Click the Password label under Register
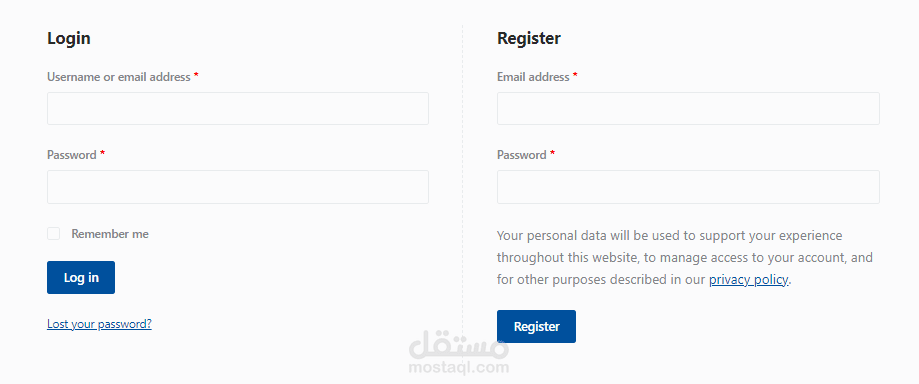Image resolution: width=919 pixels, height=384 pixels. click(x=522, y=155)
